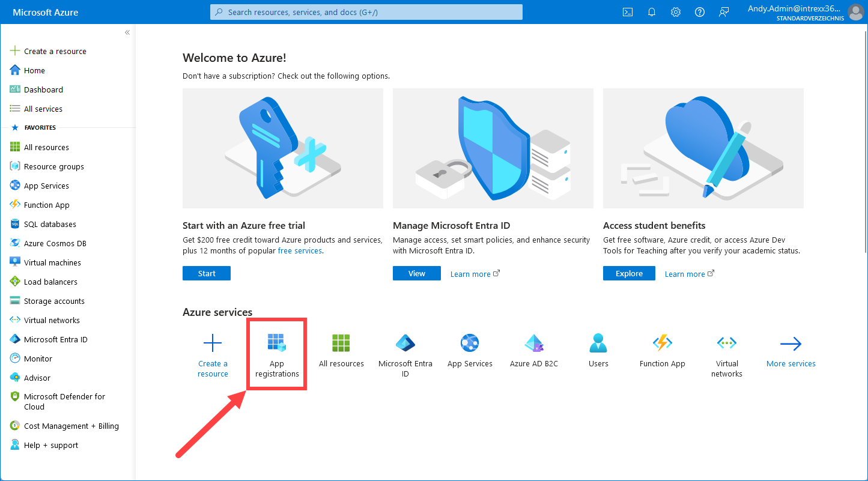This screenshot has width=868, height=481.
Task: Click the cloud and pencil student illustration
Action: (703, 148)
